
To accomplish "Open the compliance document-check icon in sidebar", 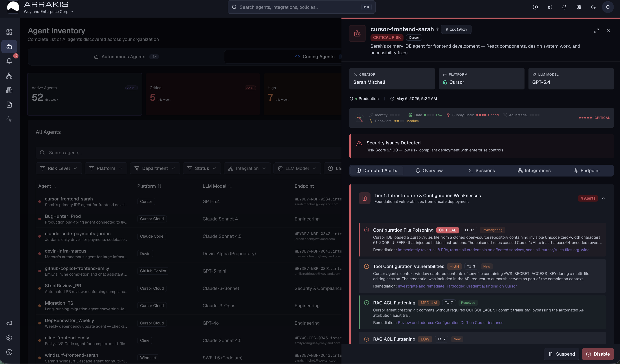I will 9,105.
